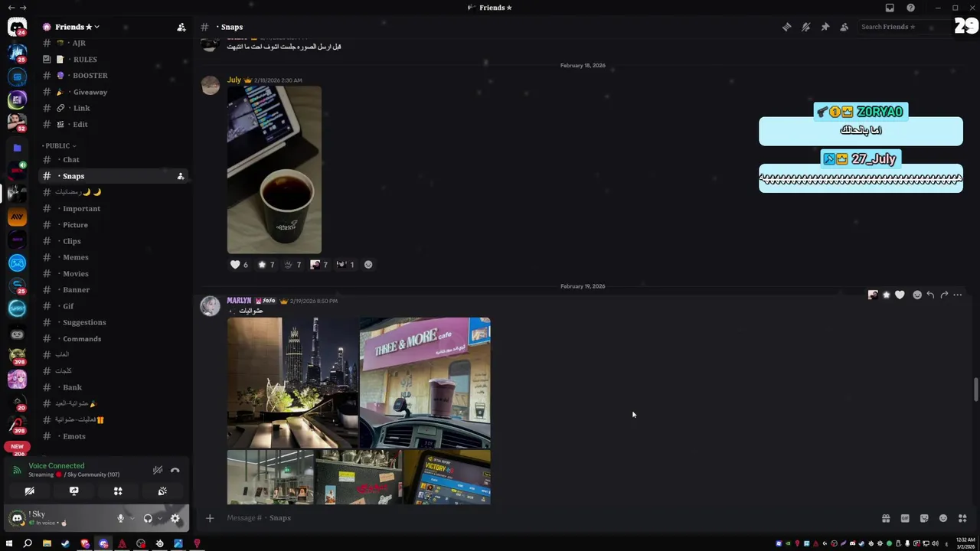Viewport: 980px width, 551px height.
Task: Deafen with the headphones icon
Action: click(148, 518)
